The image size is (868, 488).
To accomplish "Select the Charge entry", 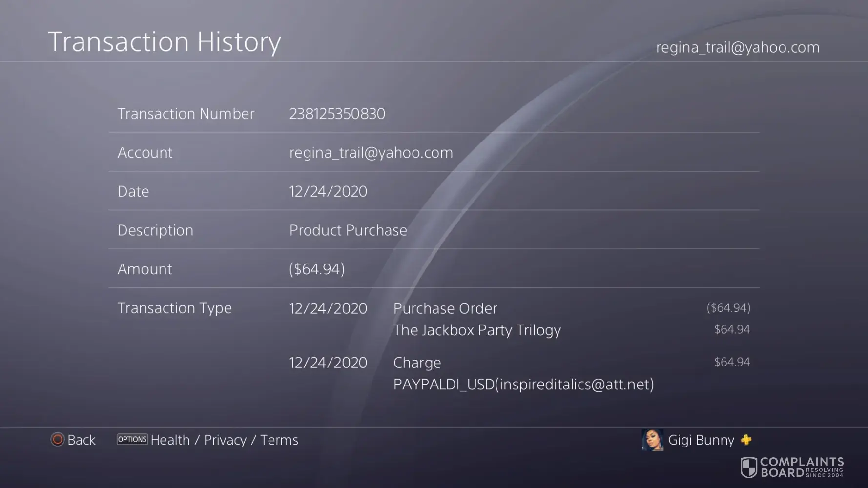I will tap(417, 363).
